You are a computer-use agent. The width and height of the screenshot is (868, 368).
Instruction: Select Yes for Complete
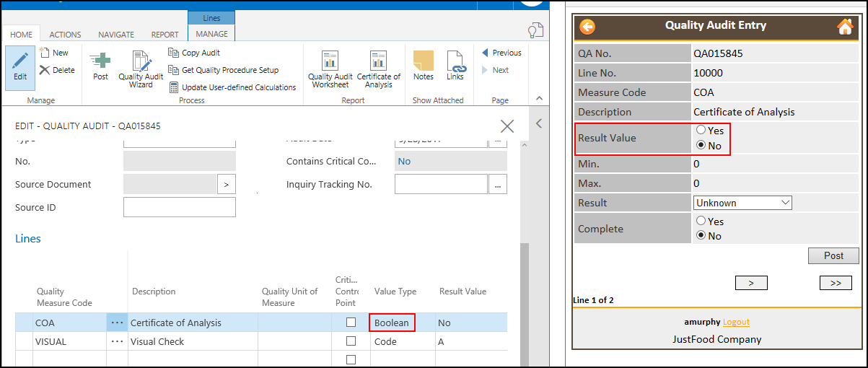701,222
